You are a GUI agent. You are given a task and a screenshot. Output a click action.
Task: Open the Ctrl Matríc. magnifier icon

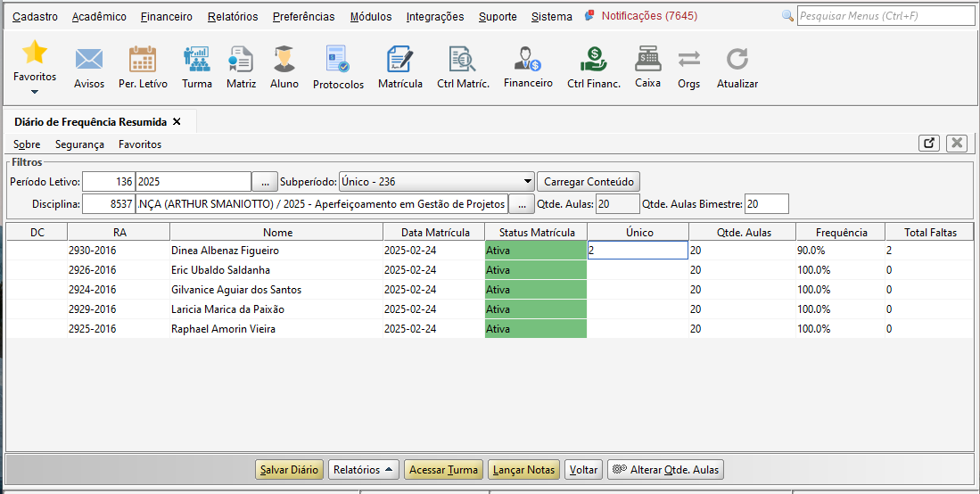pyautogui.click(x=463, y=60)
